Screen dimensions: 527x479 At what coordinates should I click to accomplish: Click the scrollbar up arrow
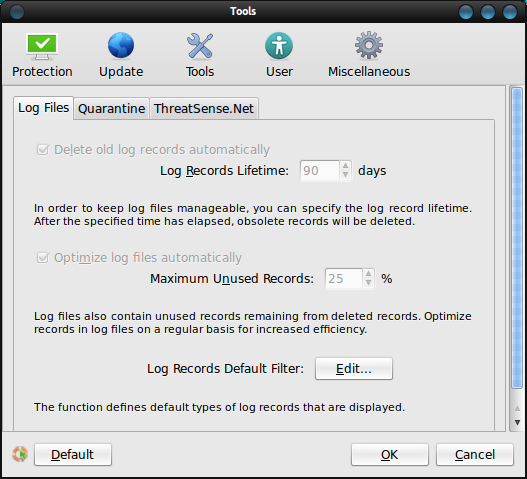tap(517, 408)
